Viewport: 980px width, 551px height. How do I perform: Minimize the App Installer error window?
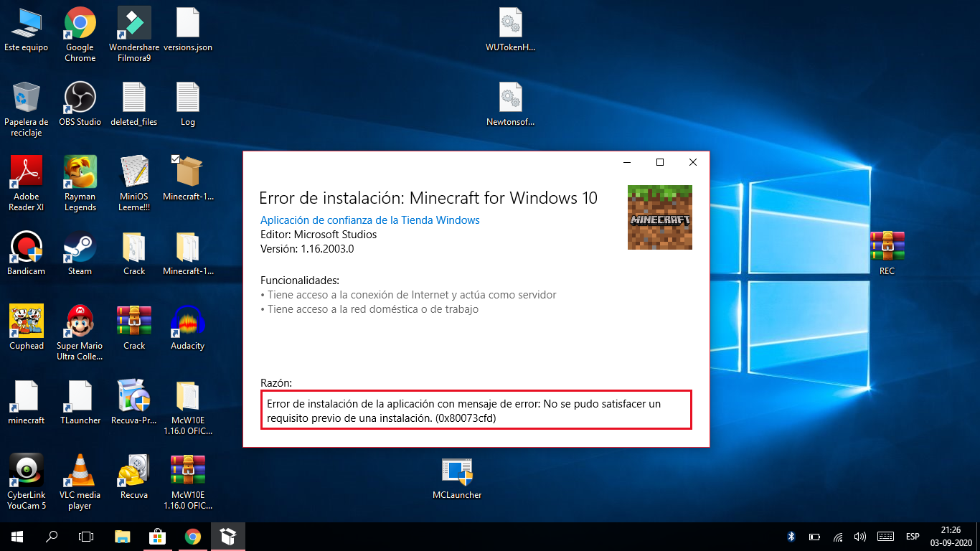(x=627, y=162)
